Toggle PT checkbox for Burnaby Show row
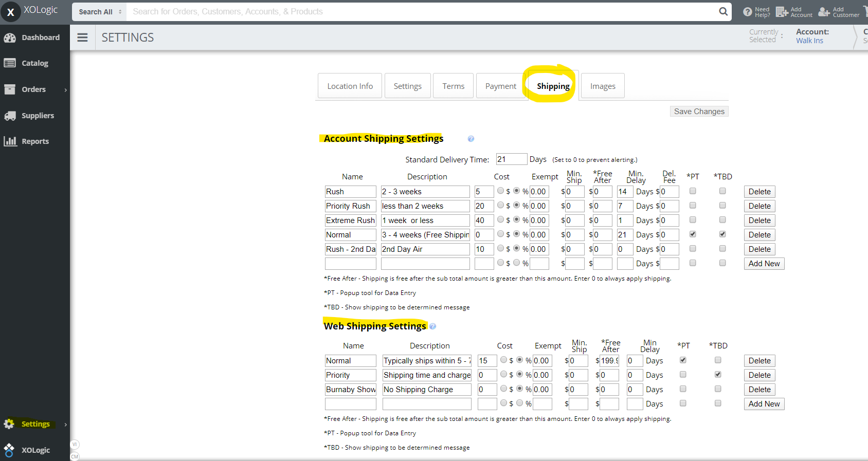This screenshot has height=461, width=868. (x=683, y=389)
